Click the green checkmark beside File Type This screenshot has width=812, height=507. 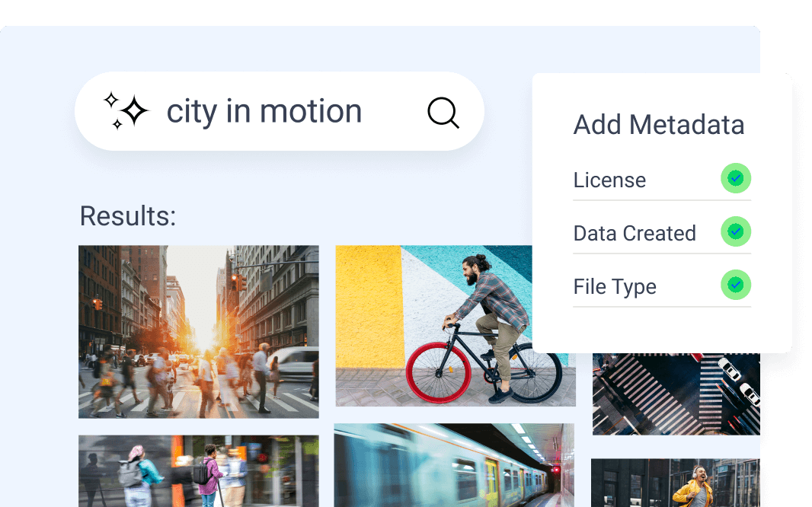coord(734,285)
